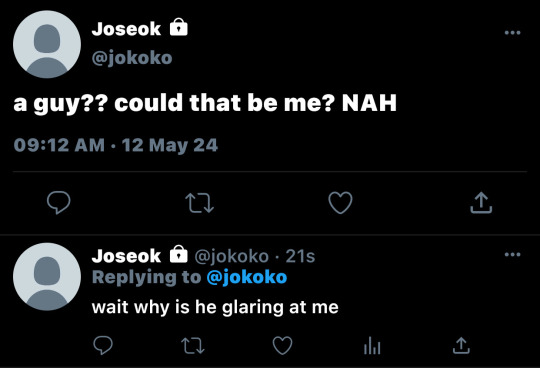Open Joseok's avatar on the reply tweet
Viewport: 540px width, 368px height.
click(47, 276)
